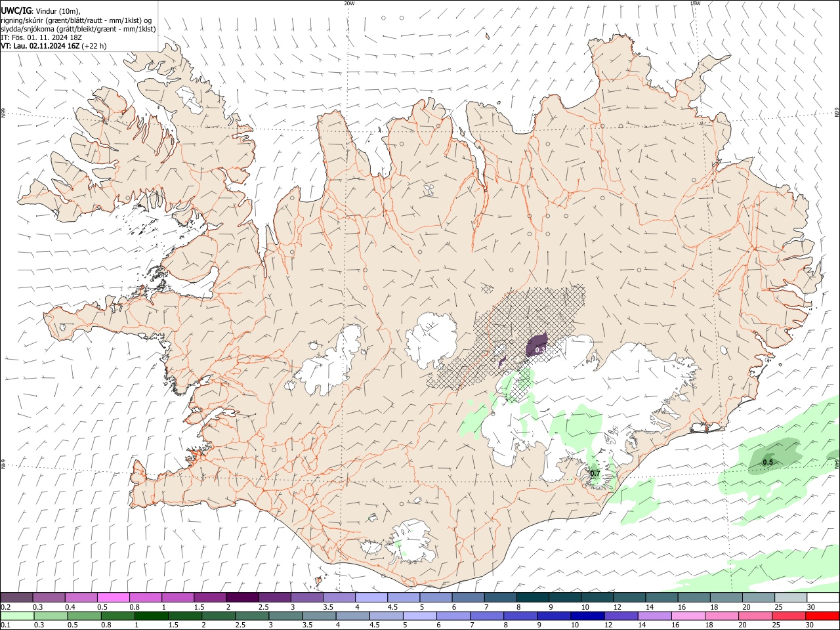Pick the darkest purple 2 snow-scale swatch
Viewport: 840px width, 630px height.
pos(242,598)
